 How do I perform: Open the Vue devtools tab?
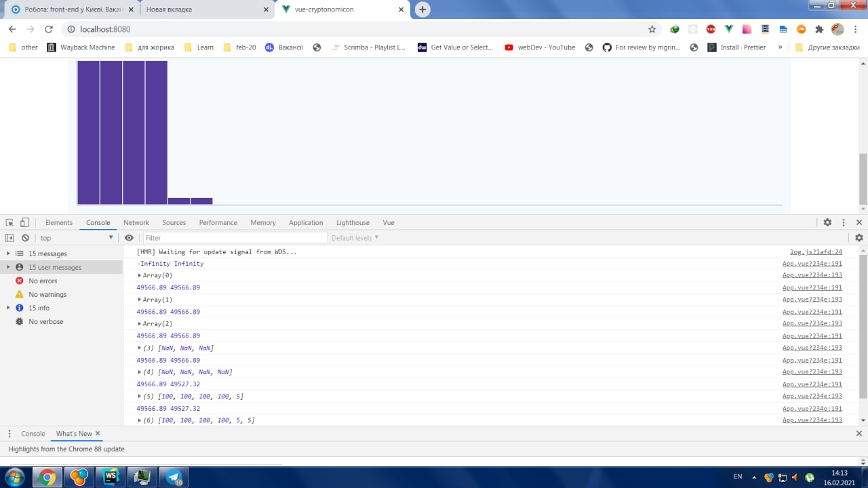(389, 222)
